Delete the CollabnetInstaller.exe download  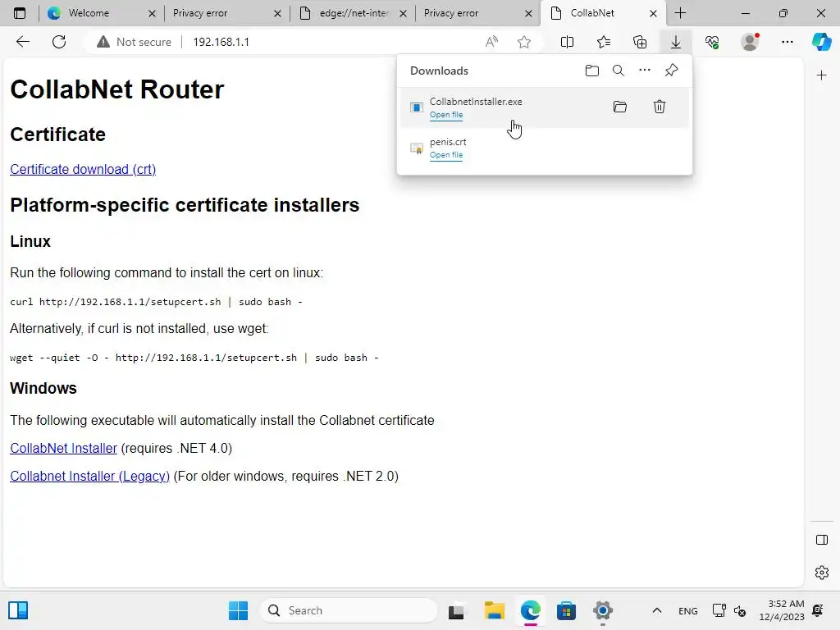tap(660, 107)
